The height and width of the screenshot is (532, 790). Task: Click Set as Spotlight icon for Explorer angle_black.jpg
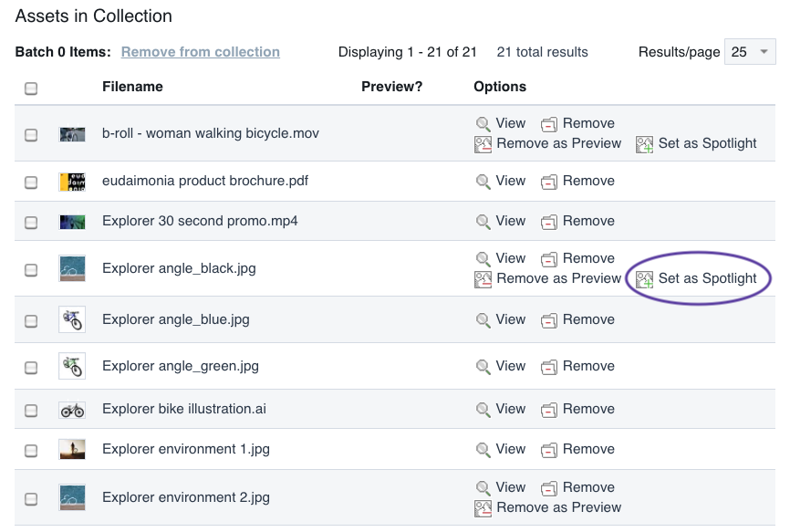tap(644, 279)
